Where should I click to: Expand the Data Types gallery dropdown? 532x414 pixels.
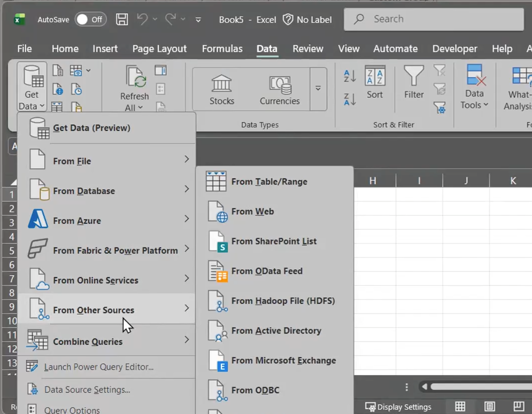(x=318, y=88)
